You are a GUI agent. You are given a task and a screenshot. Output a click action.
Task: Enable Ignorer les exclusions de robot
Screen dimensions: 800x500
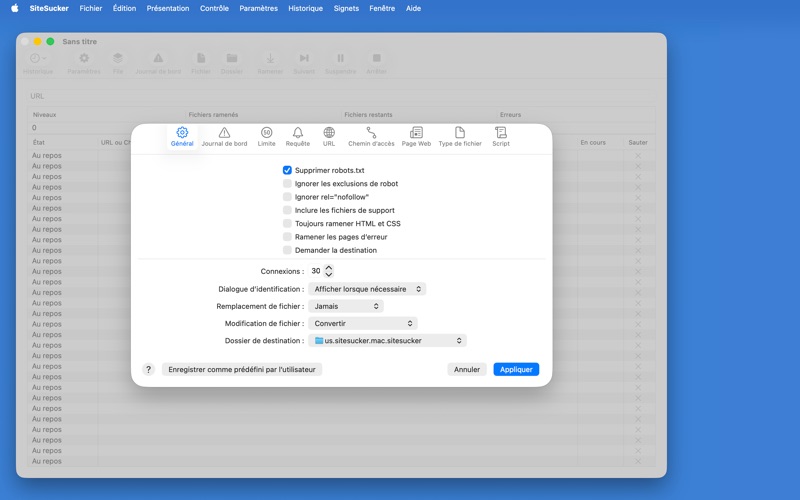pos(287,184)
